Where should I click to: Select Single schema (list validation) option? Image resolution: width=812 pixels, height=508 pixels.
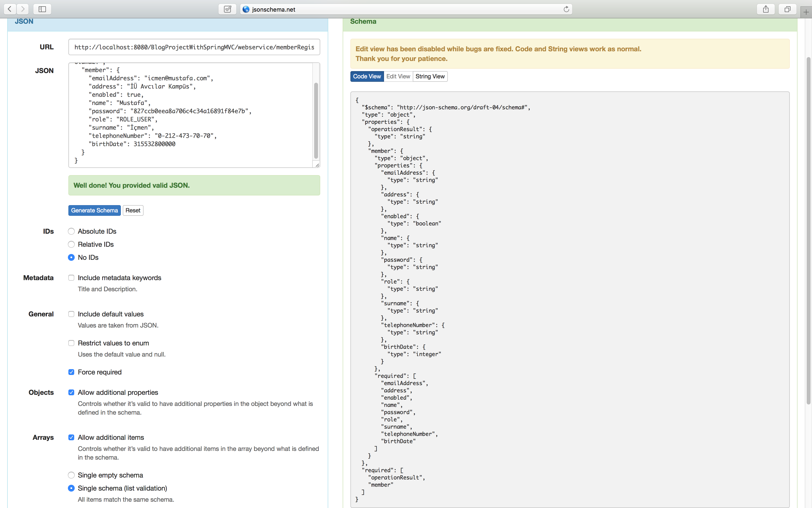pos(71,488)
